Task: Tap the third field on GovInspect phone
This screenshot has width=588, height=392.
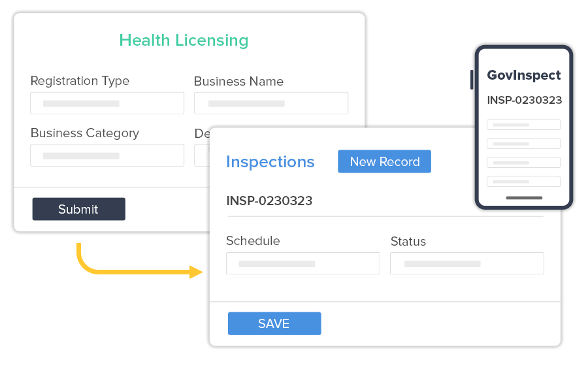Action: pyautogui.click(x=523, y=162)
